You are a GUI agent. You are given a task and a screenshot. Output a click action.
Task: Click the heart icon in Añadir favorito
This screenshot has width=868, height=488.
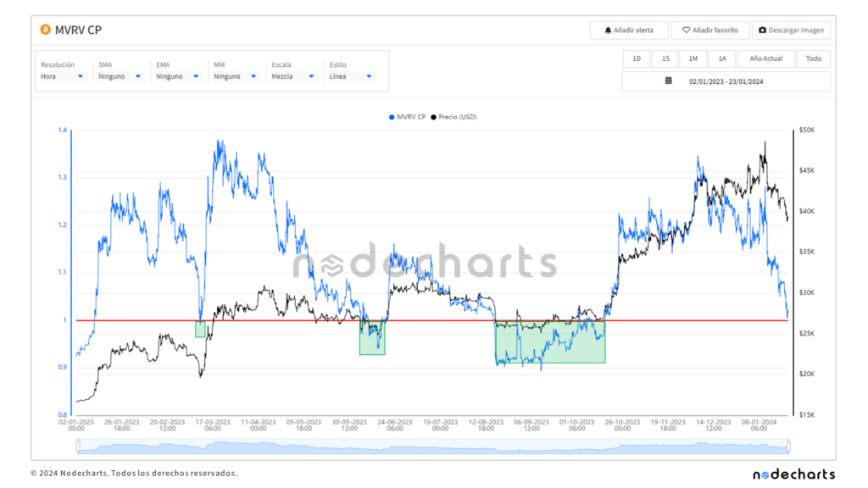click(x=687, y=30)
